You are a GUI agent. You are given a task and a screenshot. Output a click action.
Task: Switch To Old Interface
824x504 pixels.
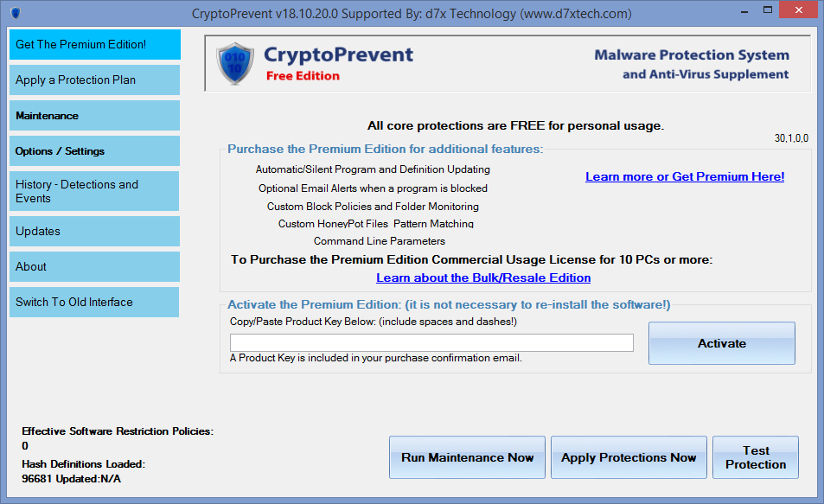pos(94,303)
